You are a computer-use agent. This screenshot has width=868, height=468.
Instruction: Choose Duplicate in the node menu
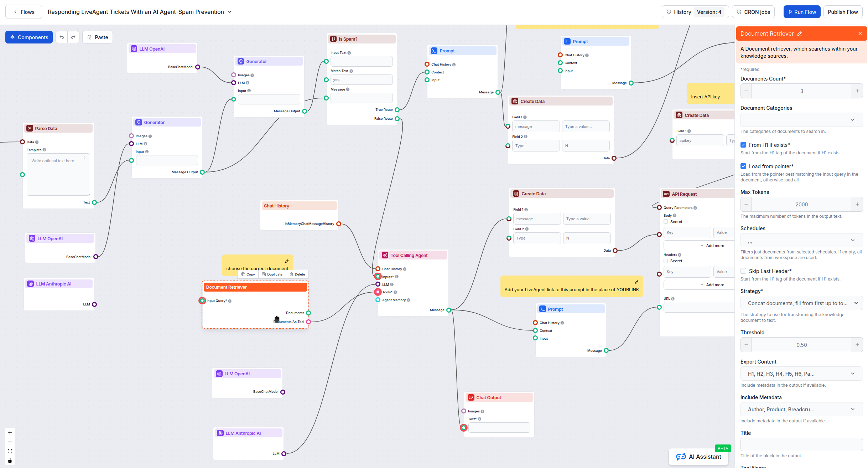click(272, 274)
